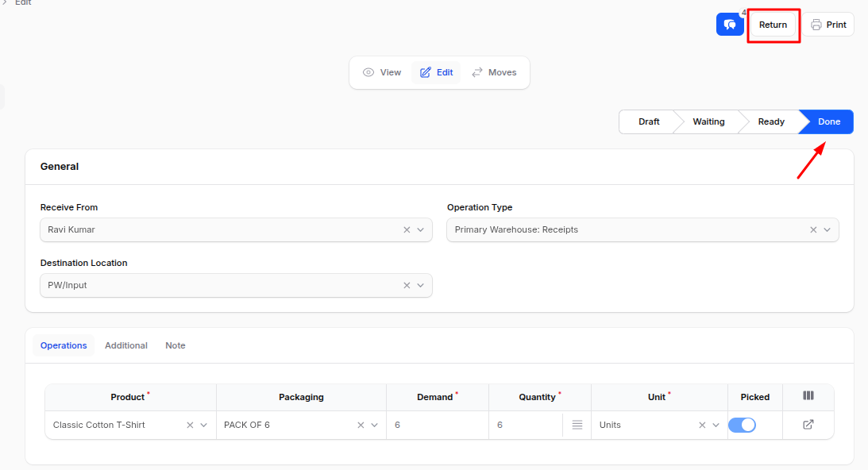Open the Edit breadcrumb link
This screenshot has width=868, height=470.
click(23, 4)
